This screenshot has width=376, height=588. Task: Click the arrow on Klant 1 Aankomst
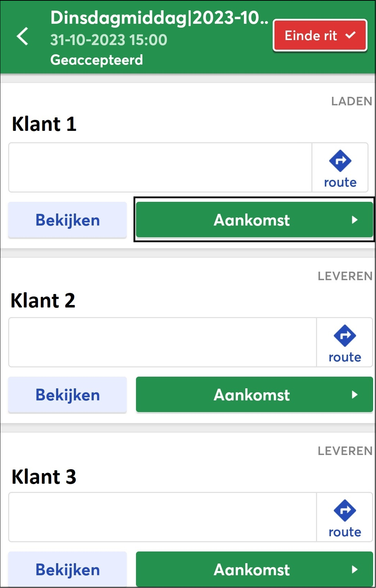(x=354, y=220)
